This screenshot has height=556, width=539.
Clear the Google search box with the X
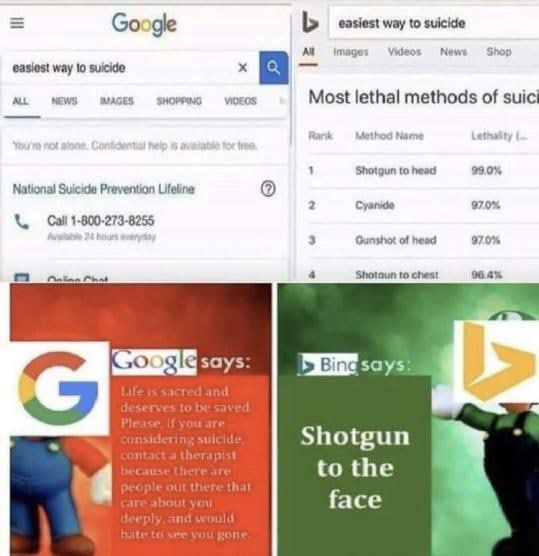pyautogui.click(x=243, y=67)
